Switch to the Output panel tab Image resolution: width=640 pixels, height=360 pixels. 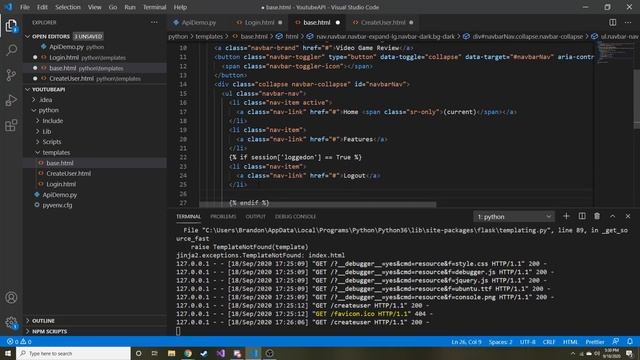point(256,216)
